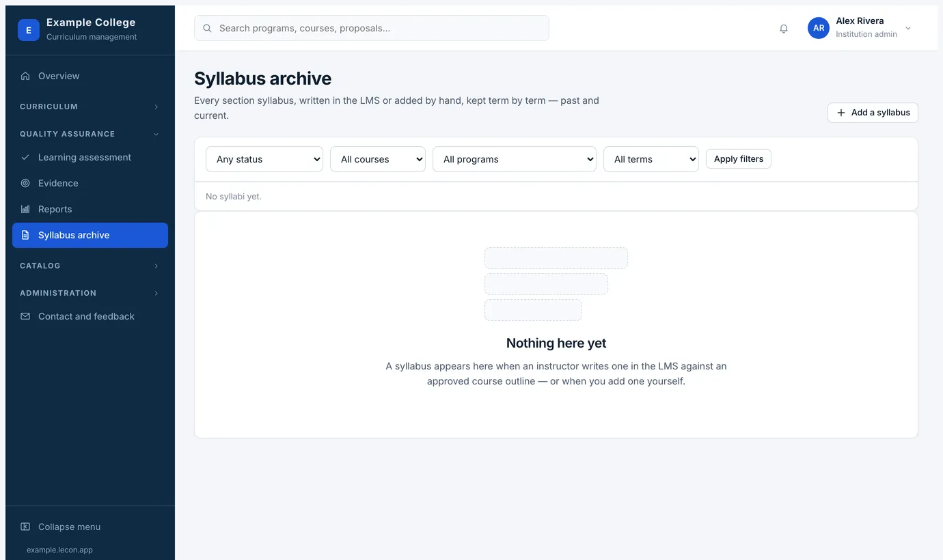Image resolution: width=943 pixels, height=560 pixels.
Task: Click the "Nothing here yet" heading
Action: [556, 343]
